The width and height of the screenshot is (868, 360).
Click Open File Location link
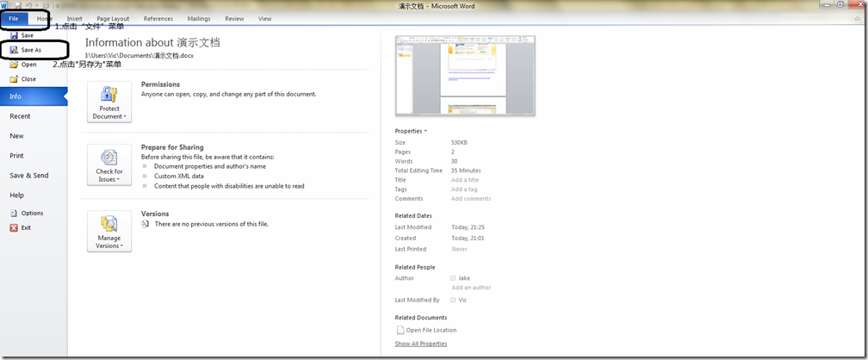[426, 330]
